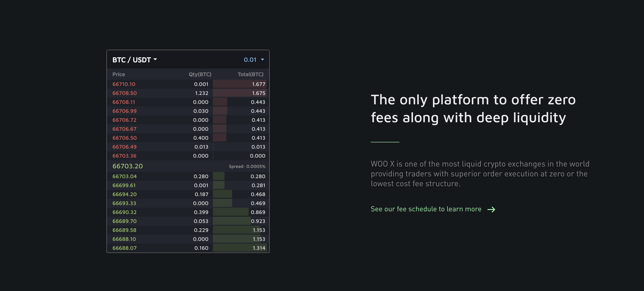Select the Price column header
Viewport: 644px width, 291px height.
[x=119, y=74]
